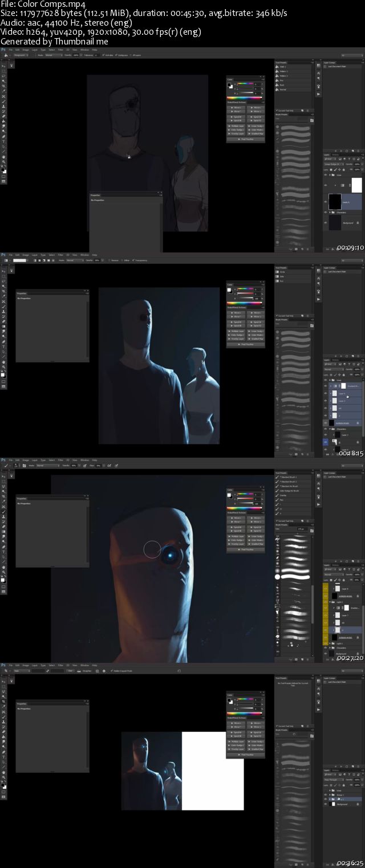Collapse Light 2 group in 00:27:20 Layers panel

pos(330,602)
